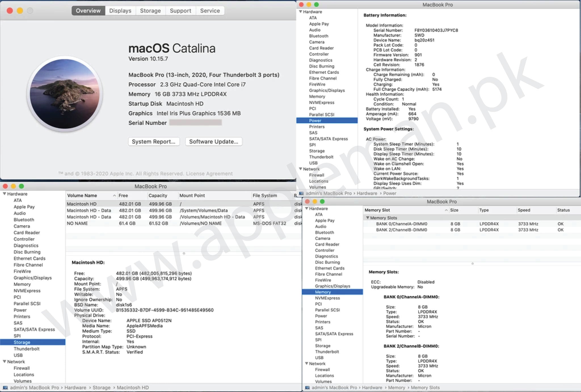This screenshot has height=392, width=581.
Task: Select the Macintosh HD volume row
Action: coord(184,204)
